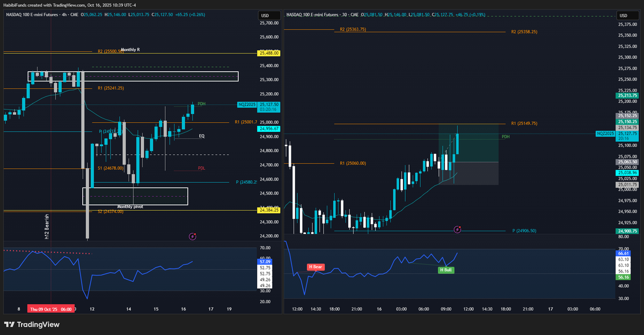Click the P (24580.25) pivot label
Screen dimensions: 644x335
click(x=247, y=182)
